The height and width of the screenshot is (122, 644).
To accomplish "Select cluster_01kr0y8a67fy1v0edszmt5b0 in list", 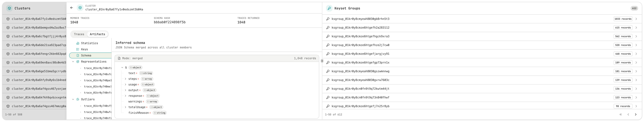I will 34,19.
